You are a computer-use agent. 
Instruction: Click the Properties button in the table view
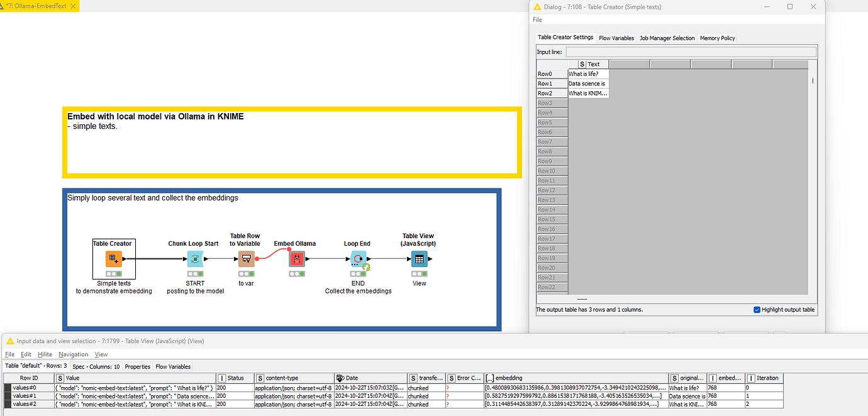coord(138,366)
